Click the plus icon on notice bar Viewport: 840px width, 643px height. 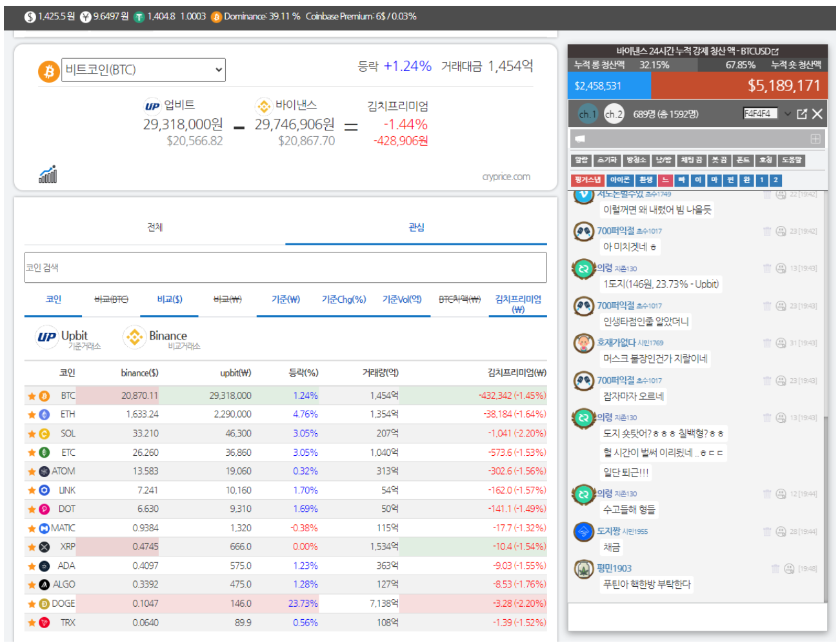click(x=815, y=139)
